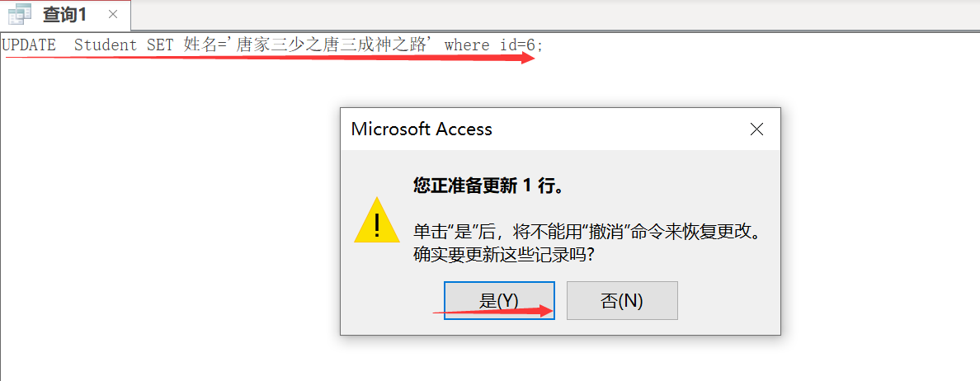Click the UPDATE keyword in SQL editor
Viewport: 980px width, 381px height.
[28, 45]
